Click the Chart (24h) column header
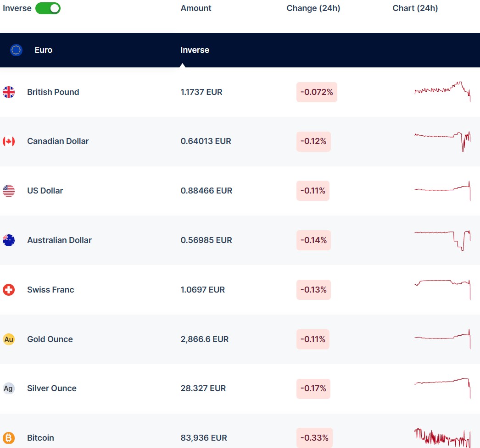This screenshot has width=480, height=448. tap(415, 8)
